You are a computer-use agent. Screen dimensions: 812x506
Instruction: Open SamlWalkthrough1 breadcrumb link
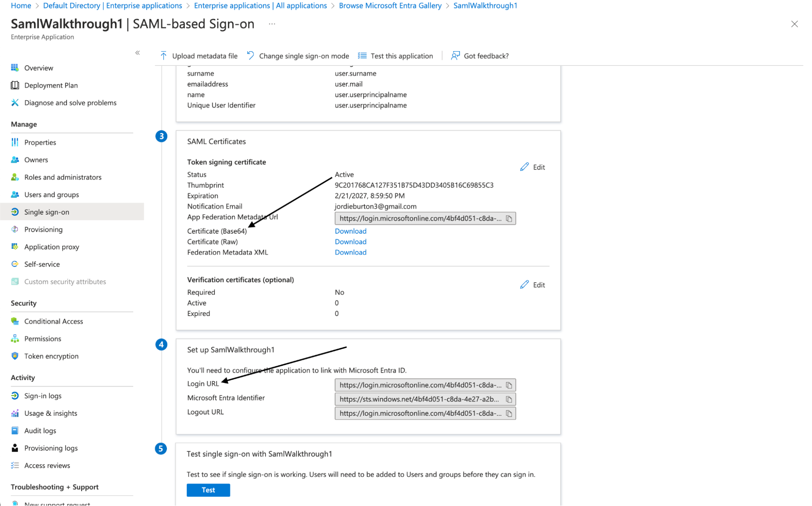pos(485,6)
